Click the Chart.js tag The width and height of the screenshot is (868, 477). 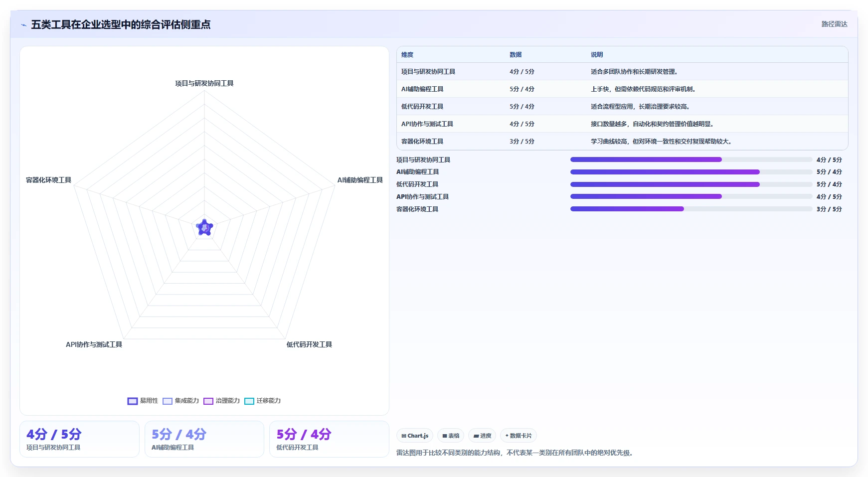coord(415,436)
